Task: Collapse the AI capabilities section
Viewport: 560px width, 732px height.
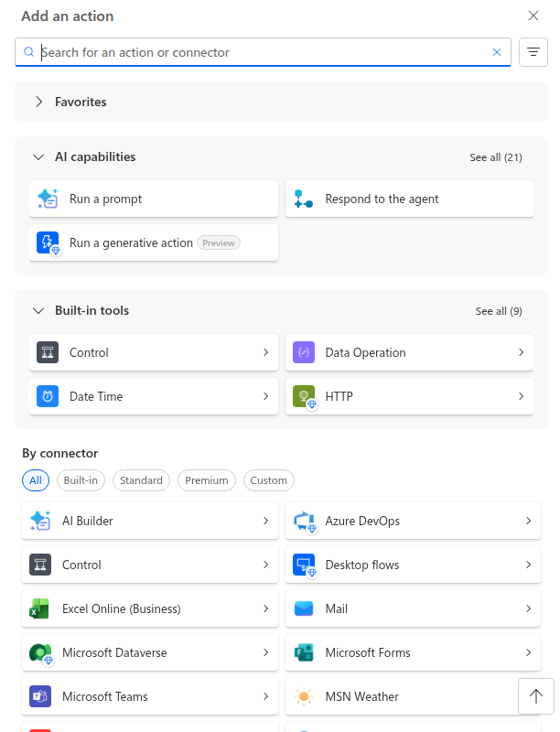Action: (38, 156)
